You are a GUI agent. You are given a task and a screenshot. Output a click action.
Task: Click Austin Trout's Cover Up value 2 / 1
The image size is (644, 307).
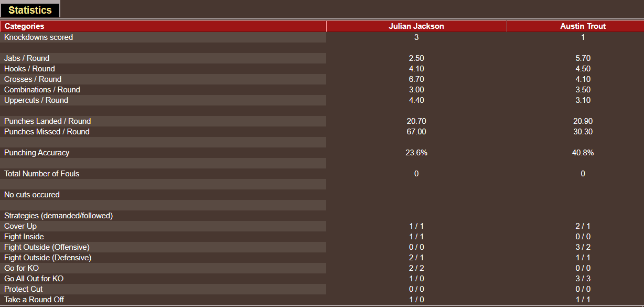coord(583,226)
